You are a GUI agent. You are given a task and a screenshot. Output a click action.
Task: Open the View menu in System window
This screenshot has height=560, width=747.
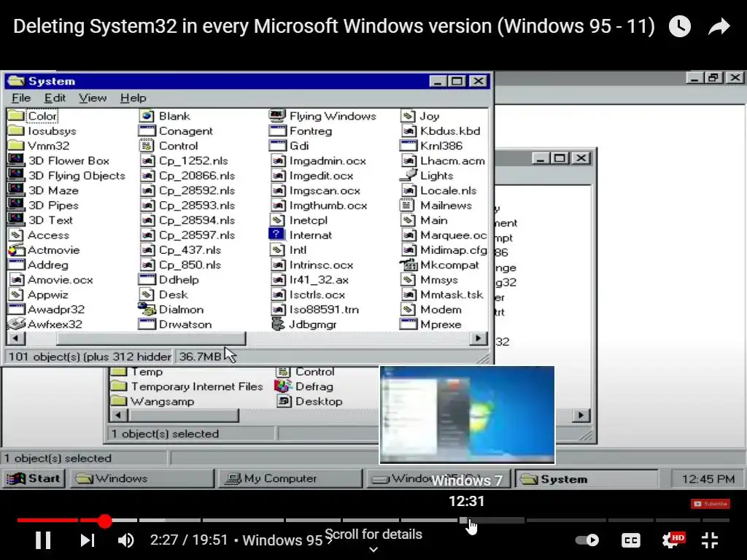click(93, 98)
